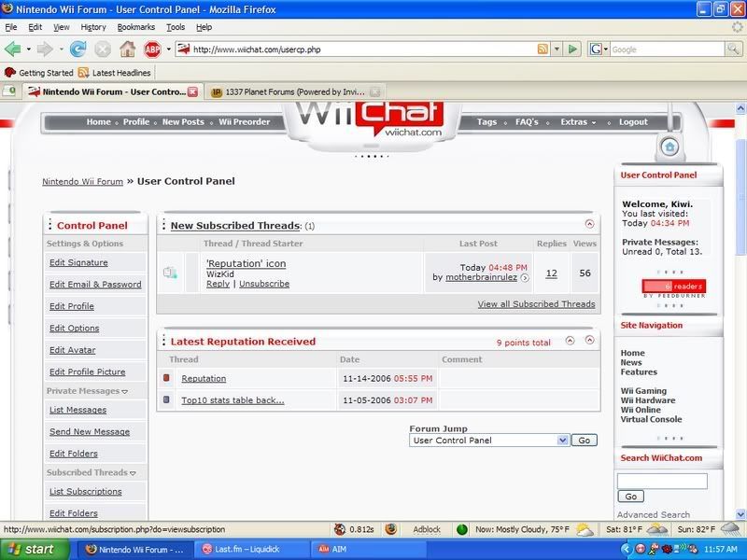747x560 pixels.
Task: Go to the browser Home page icon
Action: [127, 49]
